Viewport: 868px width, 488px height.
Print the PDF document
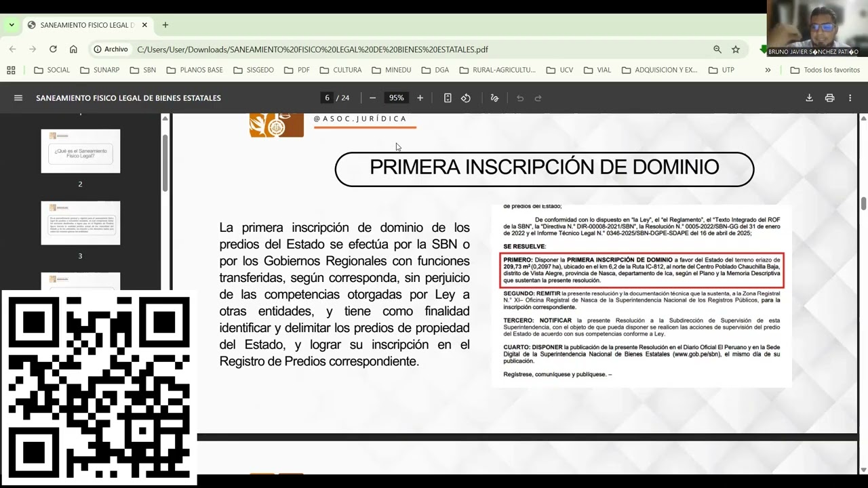tap(829, 98)
